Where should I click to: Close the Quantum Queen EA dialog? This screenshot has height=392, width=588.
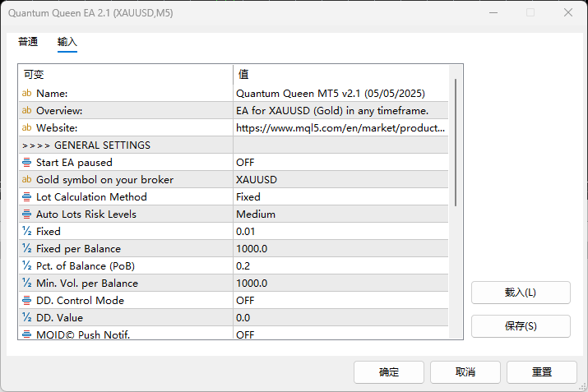coord(568,13)
